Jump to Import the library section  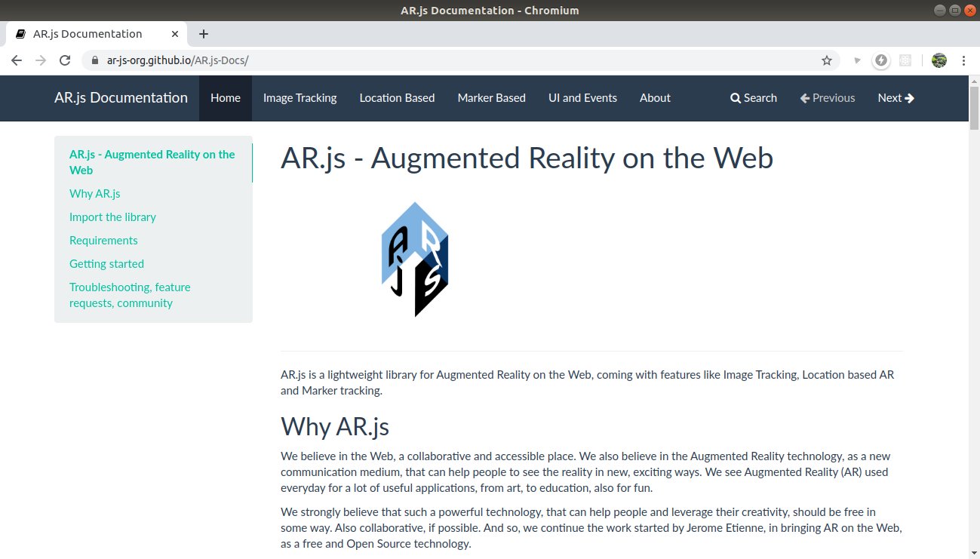click(x=112, y=217)
